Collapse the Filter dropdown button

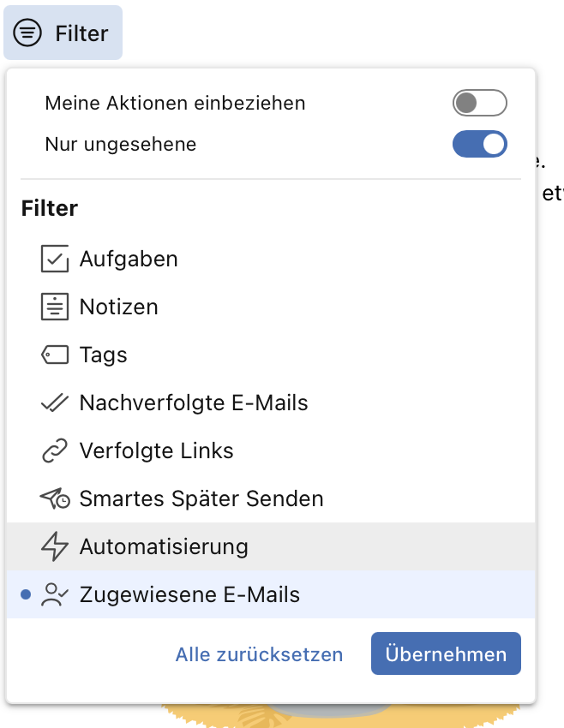point(63,33)
